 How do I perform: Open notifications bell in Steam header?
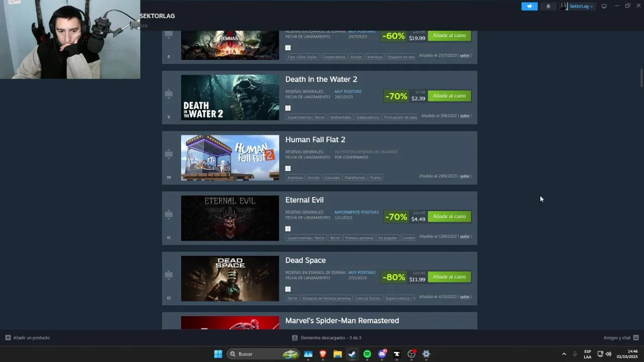click(548, 6)
